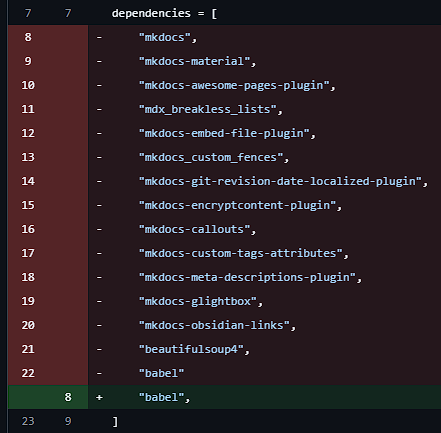This screenshot has width=441, height=433.
Task: Click old line number 22
Action: click(x=28, y=373)
